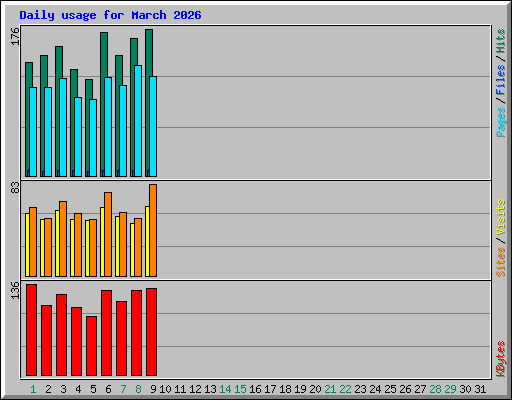Image resolution: width=512 pixels, height=400 pixels.
Task: Click green day '8' on the x-axis
Action: click(x=138, y=389)
